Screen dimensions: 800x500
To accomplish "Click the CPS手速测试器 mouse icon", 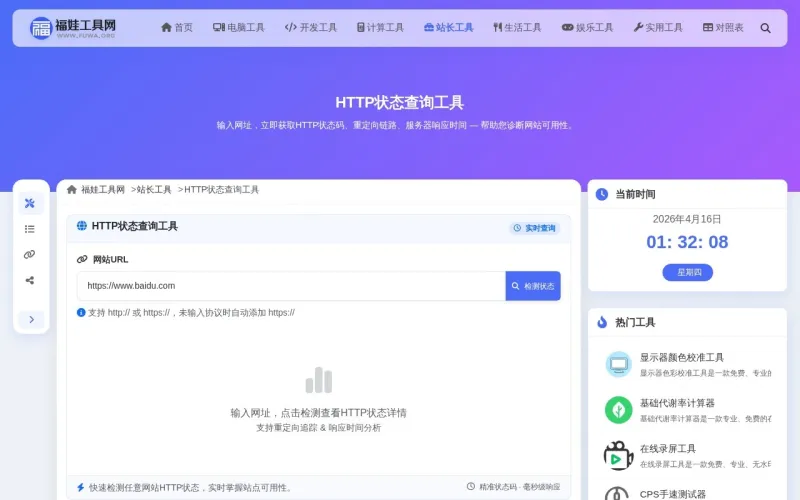I will click(617, 494).
